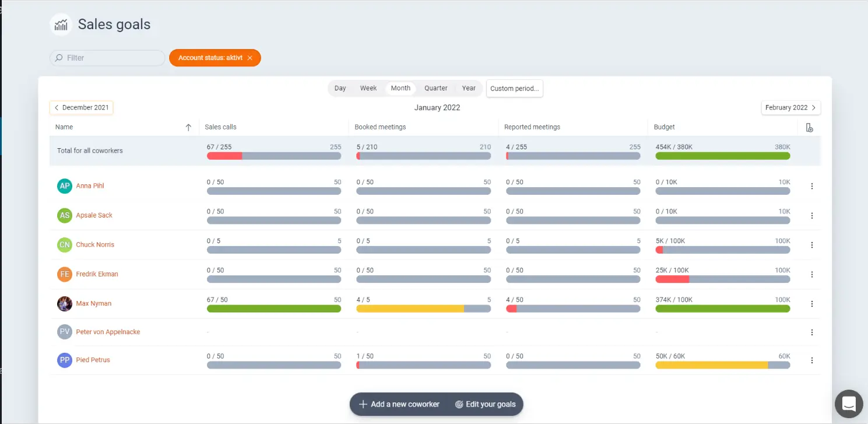Click Add a new coworker button
The height and width of the screenshot is (424, 868).
399,404
